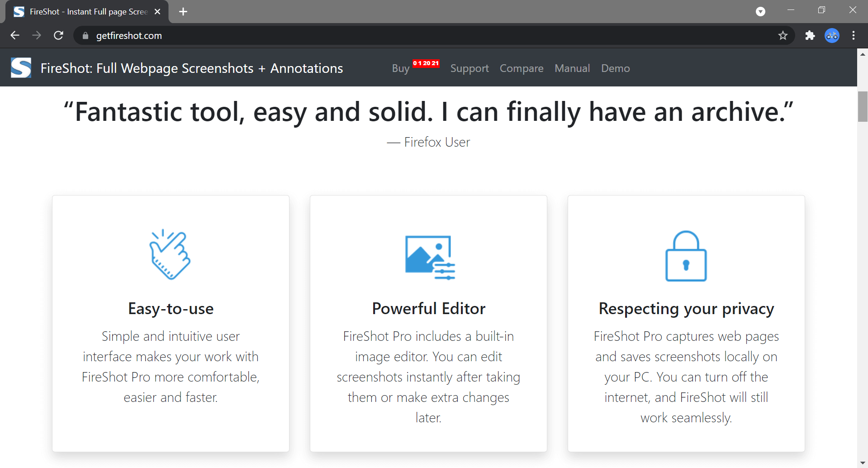
Task: Click the scrollbar down arrow
Action: [x=863, y=463]
